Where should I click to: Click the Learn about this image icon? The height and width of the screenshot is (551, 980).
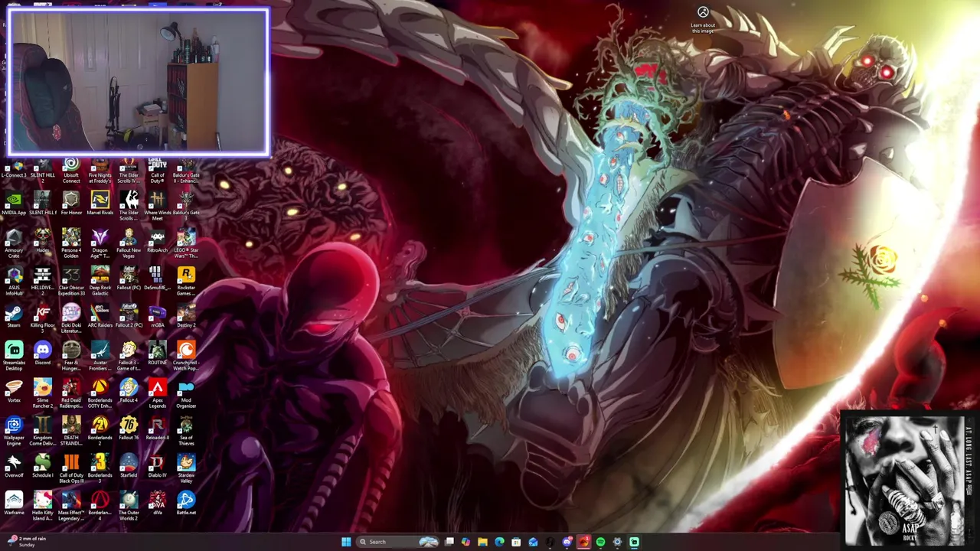click(x=703, y=18)
